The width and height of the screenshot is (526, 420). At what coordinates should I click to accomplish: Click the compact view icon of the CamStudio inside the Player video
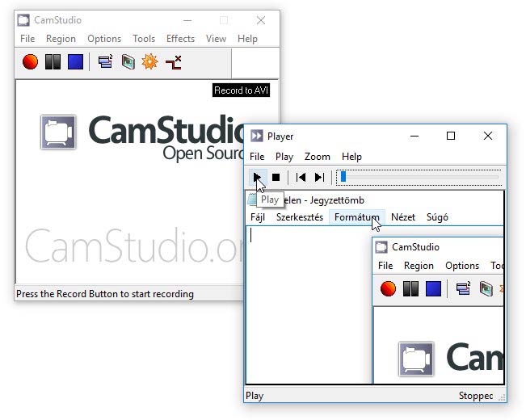click(x=463, y=289)
